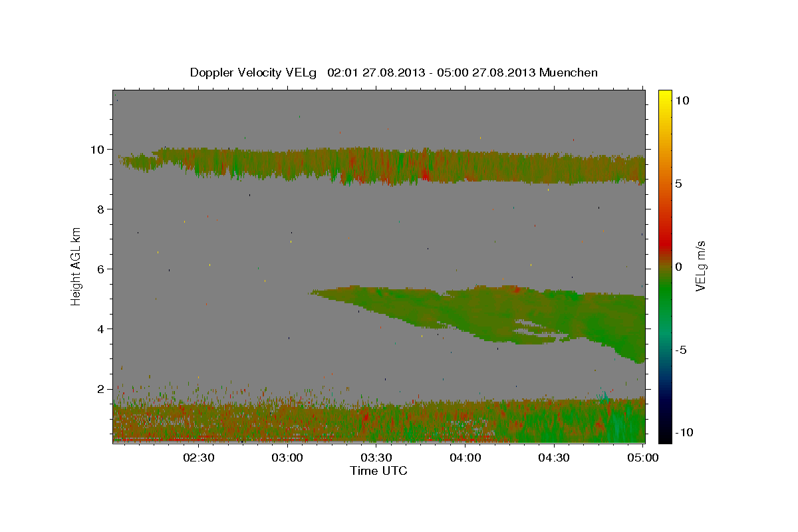
Task: Click the plot title 'Doppler Velocity VELg'
Action: tap(253, 72)
